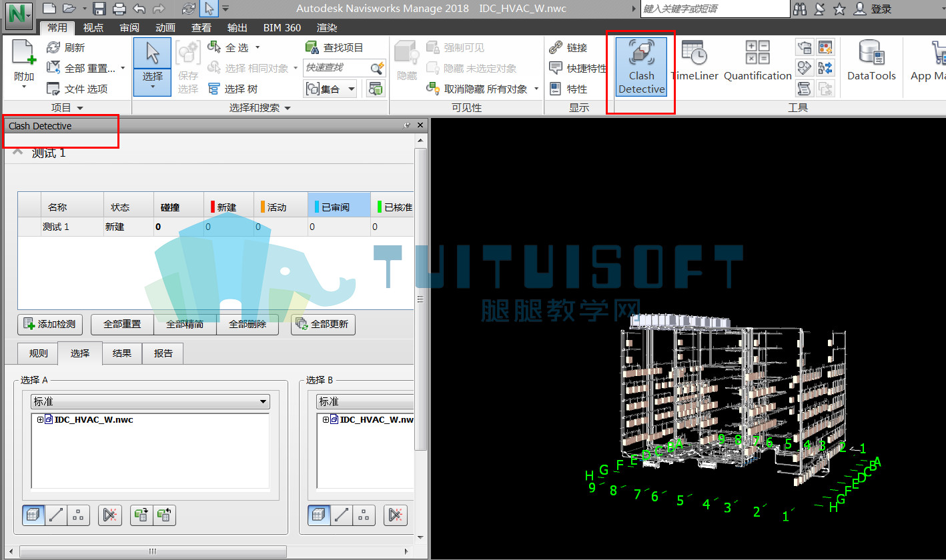The height and width of the screenshot is (560, 946).
Task: Click the Print icon in quick access toolbar
Action: (119, 9)
